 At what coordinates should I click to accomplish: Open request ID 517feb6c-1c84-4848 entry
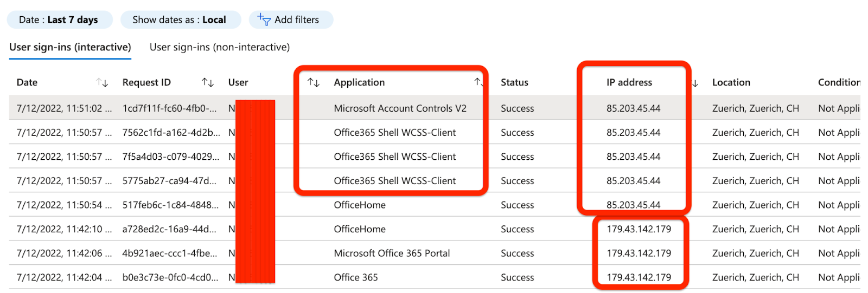coord(170,205)
